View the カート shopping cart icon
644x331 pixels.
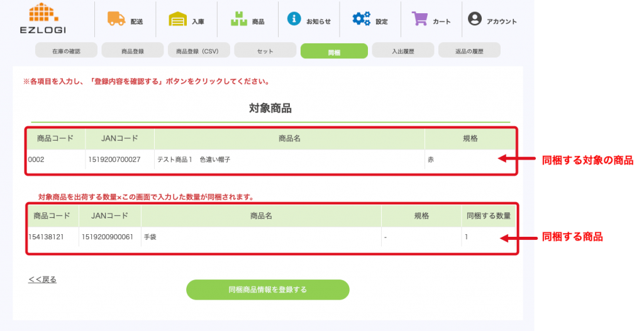(x=419, y=19)
